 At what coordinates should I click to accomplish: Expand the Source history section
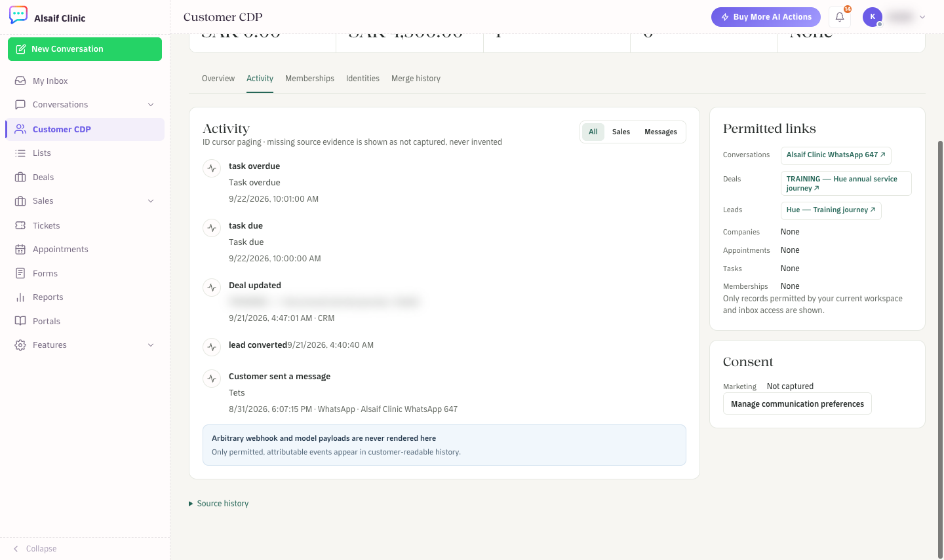(219, 504)
